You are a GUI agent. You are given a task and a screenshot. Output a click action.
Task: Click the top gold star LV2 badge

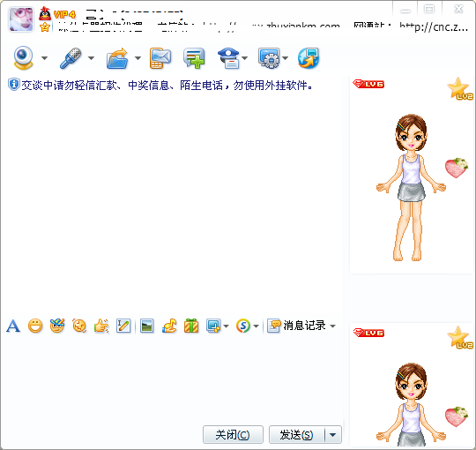tap(460, 89)
